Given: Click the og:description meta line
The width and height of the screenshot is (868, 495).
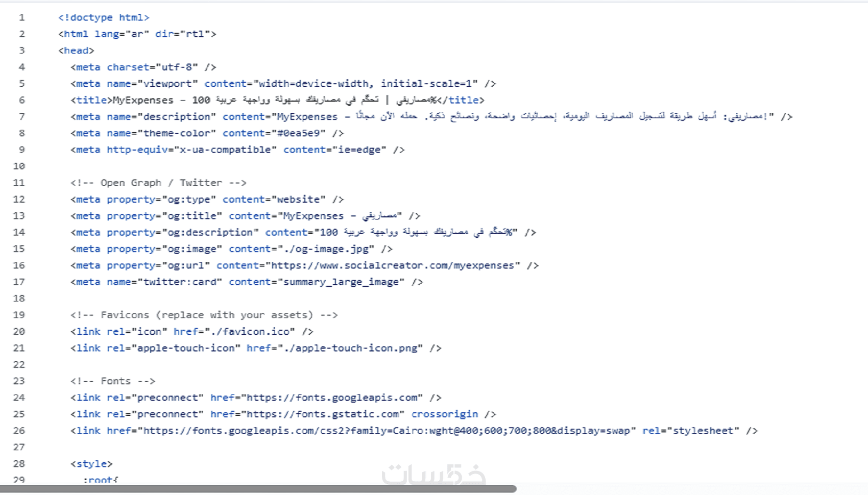Looking at the screenshot, I should (303, 232).
